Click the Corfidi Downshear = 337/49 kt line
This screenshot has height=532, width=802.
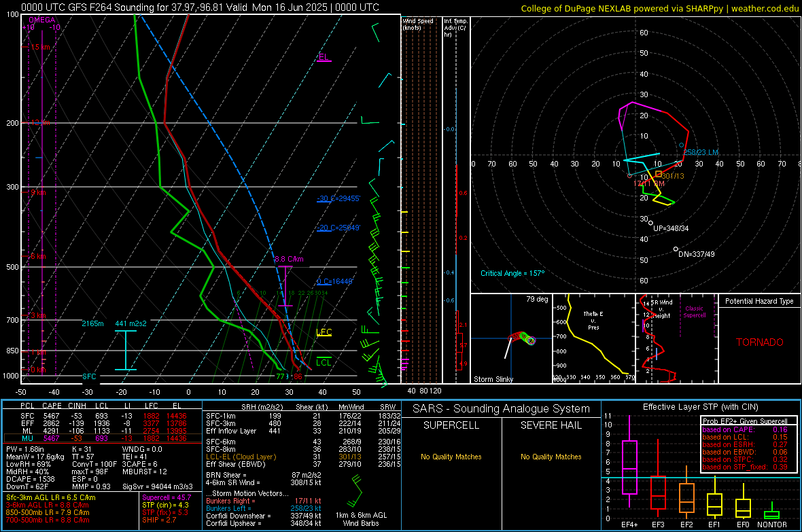pos(264,516)
